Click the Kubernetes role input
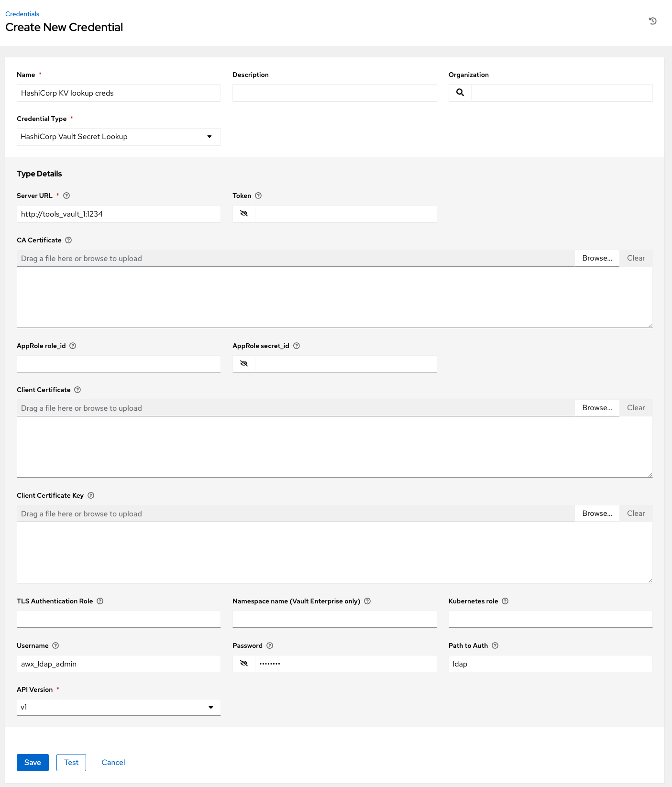Image resolution: width=672 pixels, height=787 pixels. pyautogui.click(x=551, y=619)
